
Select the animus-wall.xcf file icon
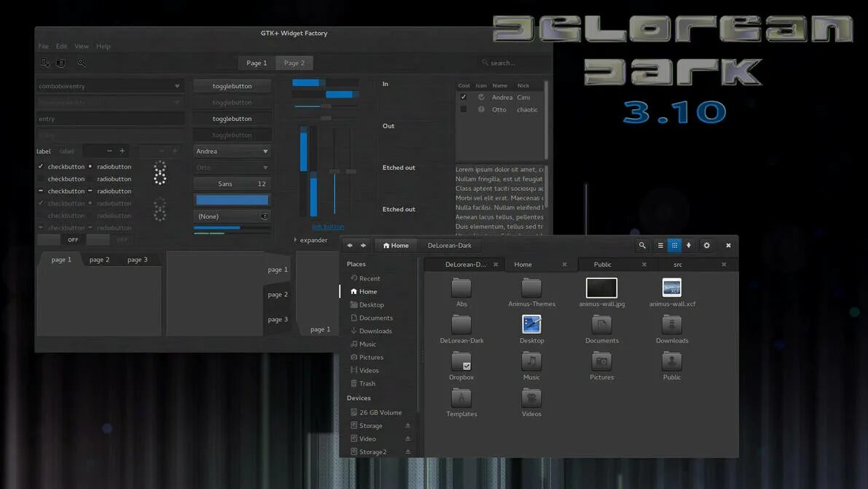click(x=672, y=287)
